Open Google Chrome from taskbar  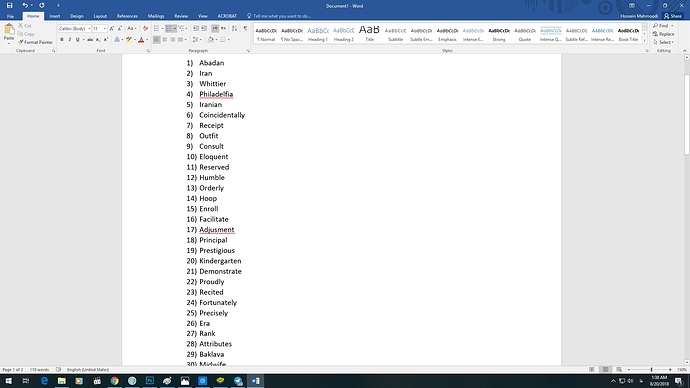click(114, 381)
